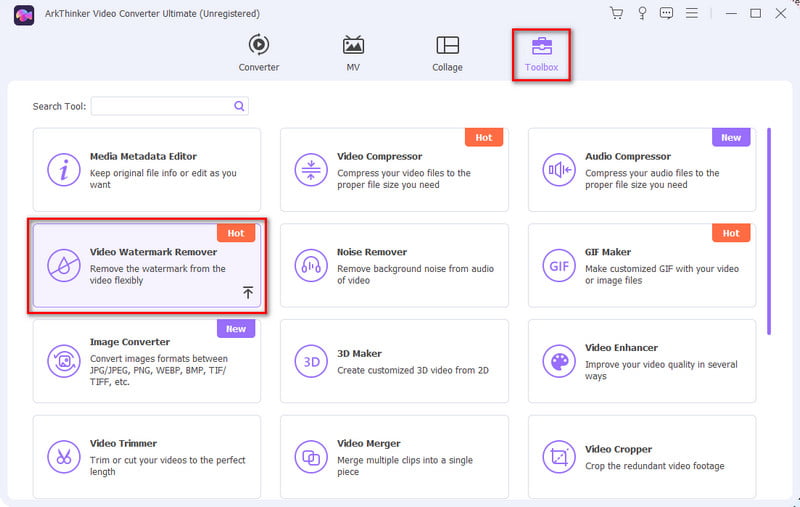Click 'Trim or cut your videos' description

click(168, 466)
